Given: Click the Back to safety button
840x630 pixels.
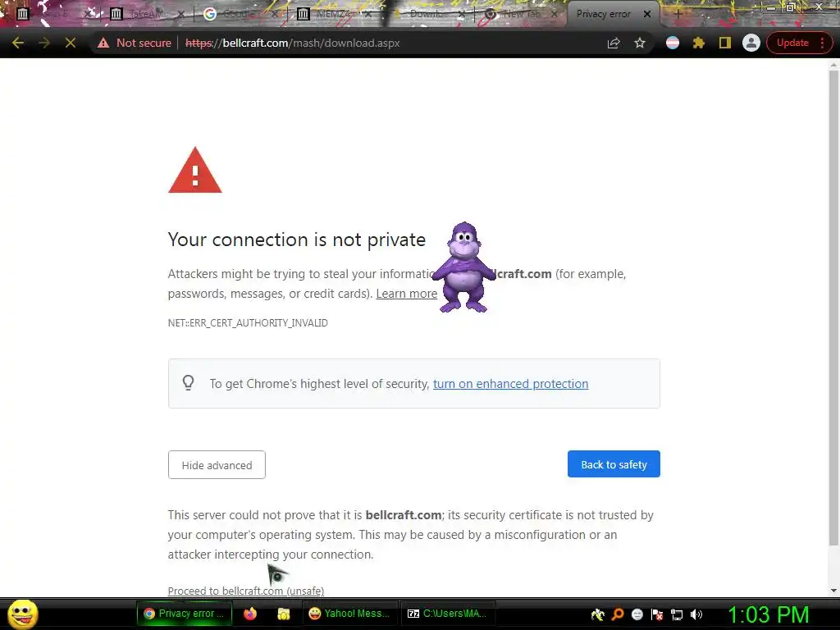Looking at the screenshot, I should (x=614, y=464).
